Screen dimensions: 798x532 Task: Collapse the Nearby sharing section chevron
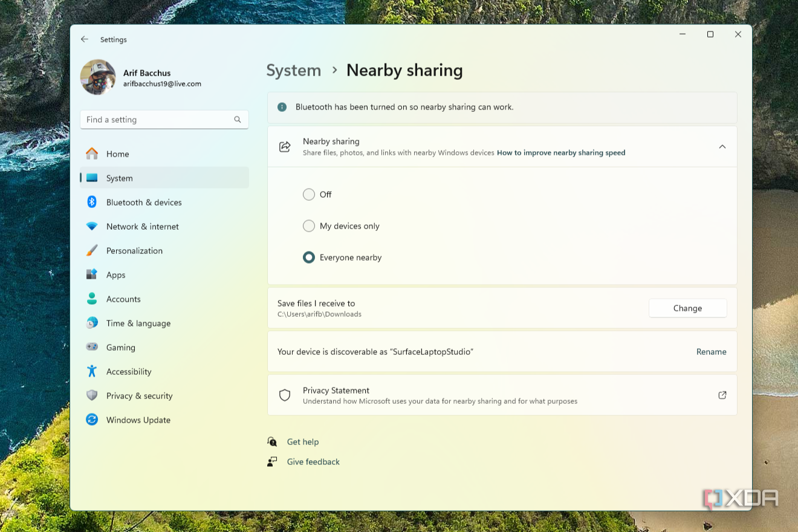[x=722, y=146]
